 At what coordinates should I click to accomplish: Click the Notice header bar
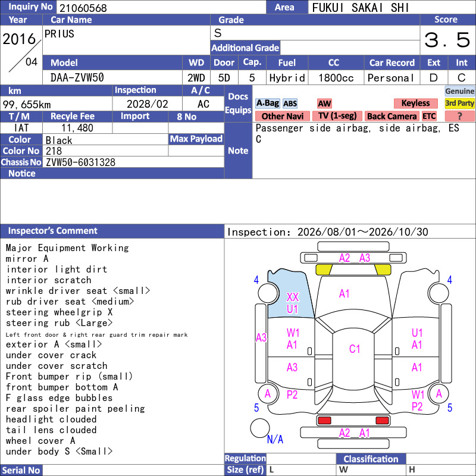click(112, 173)
